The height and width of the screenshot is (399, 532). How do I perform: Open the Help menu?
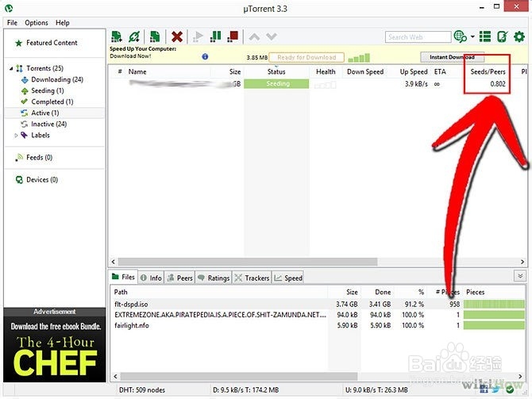coord(63,23)
